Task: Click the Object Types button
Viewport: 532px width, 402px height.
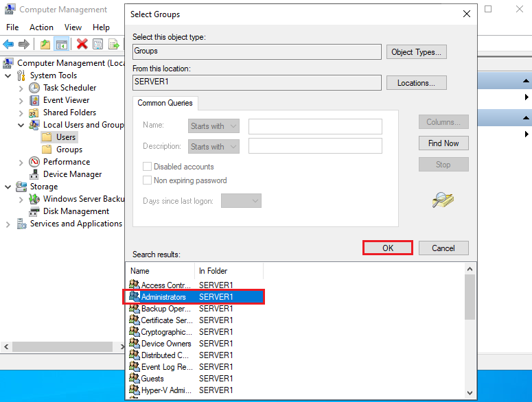Action: pos(417,52)
